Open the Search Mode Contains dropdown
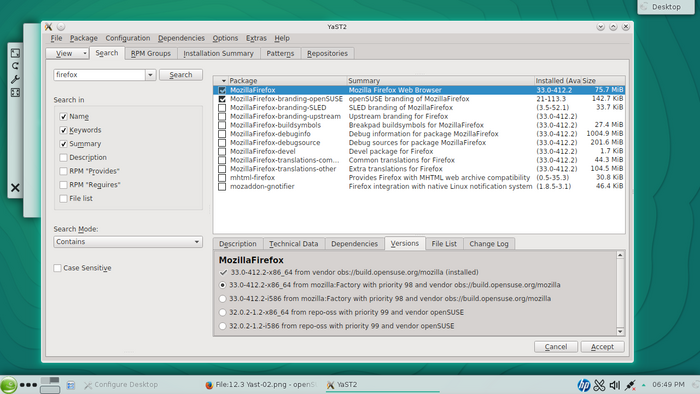The height and width of the screenshot is (394, 700). [x=128, y=242]
